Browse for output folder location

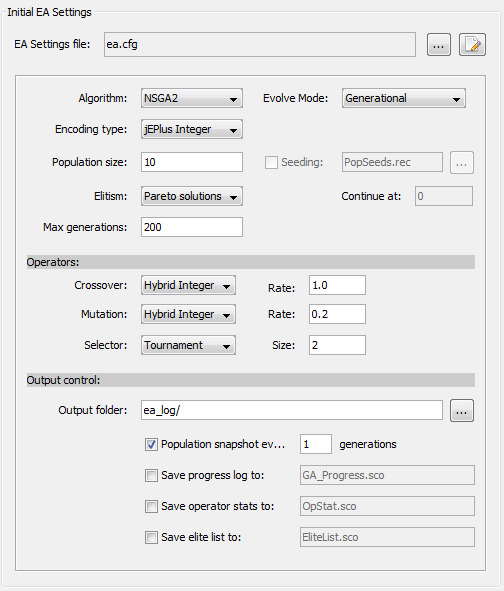point(462,410)
